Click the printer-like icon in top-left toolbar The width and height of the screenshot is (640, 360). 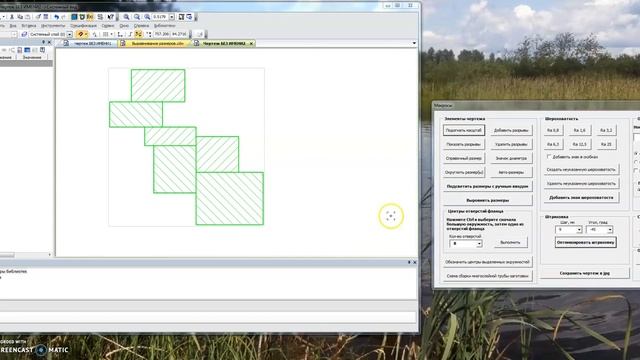(x=28, y=17)
